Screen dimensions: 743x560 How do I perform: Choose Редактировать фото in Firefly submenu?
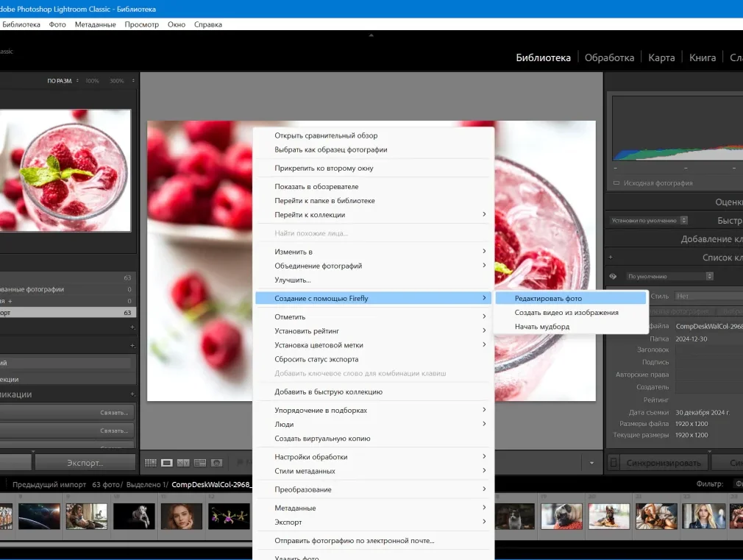[548, 299]
